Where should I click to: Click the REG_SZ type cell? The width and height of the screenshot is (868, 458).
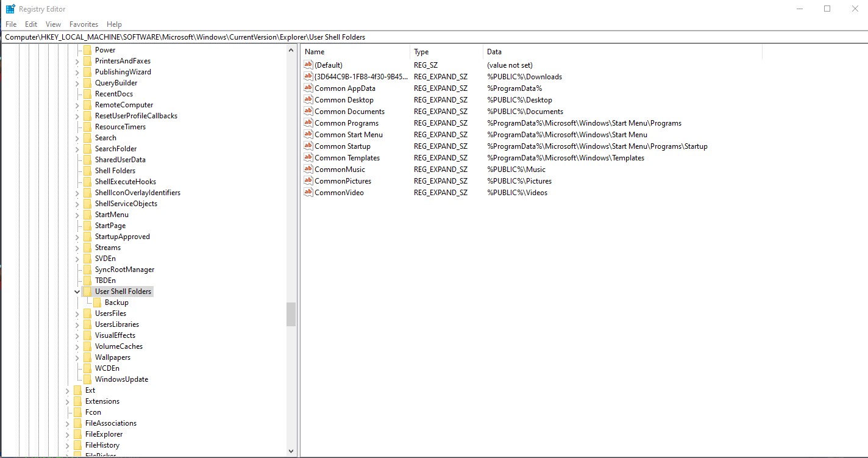point(425,65)
